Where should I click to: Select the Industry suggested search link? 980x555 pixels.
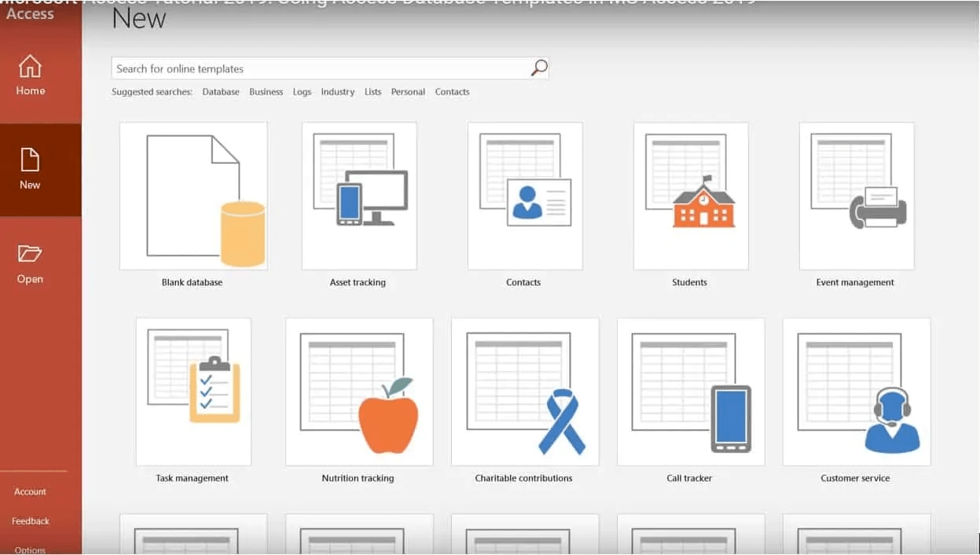tap(337, 92)
